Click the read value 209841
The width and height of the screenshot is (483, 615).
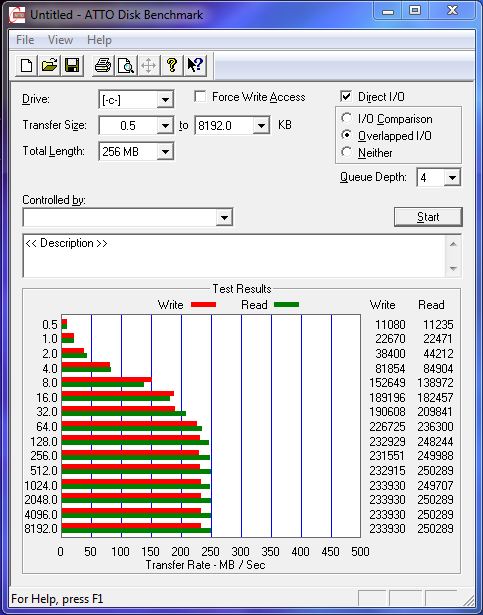(x=435, y=412)
